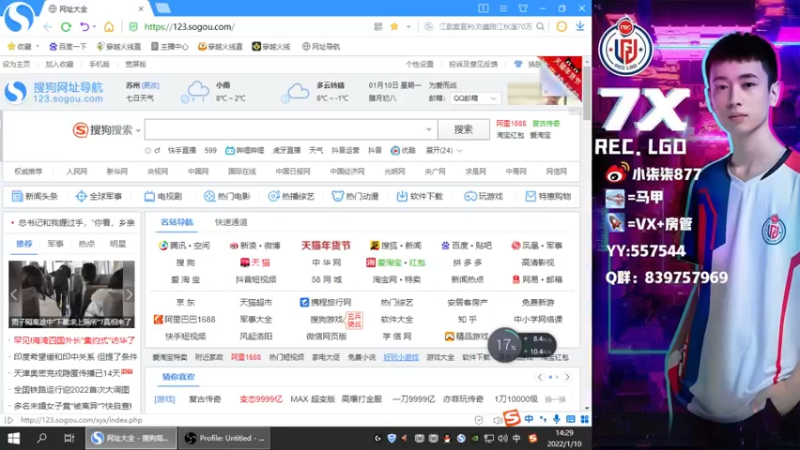The width and height of the screenshot is (800, 450).
Task: Open 热门动漫 category
Action: pos(355,196)
